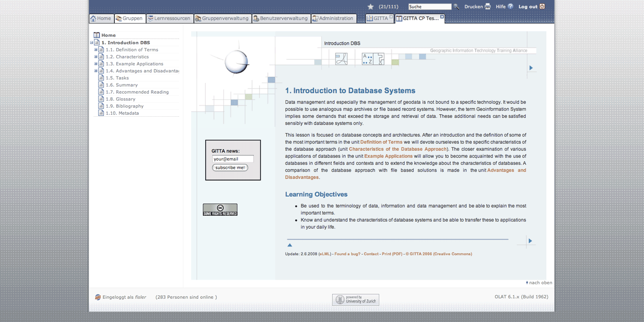The height and width of the screenshot is (322, 644).
Task: Collapse the 1. Introduction DBS node
Action: point(92,43)
